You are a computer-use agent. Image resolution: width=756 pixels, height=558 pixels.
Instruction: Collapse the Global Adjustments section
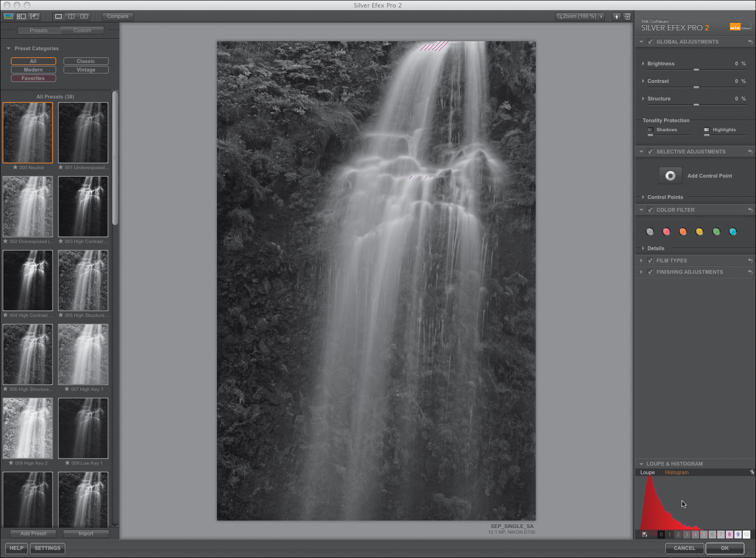(641, 42)
